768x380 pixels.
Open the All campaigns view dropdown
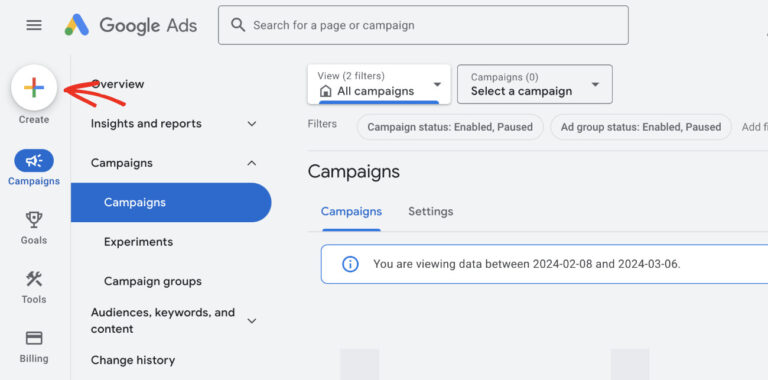click(x=379, y=84)
